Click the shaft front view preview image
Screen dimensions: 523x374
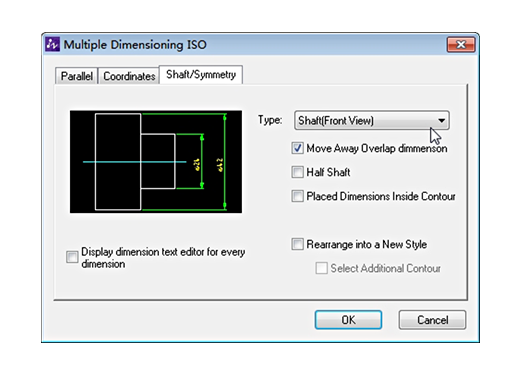156,162
